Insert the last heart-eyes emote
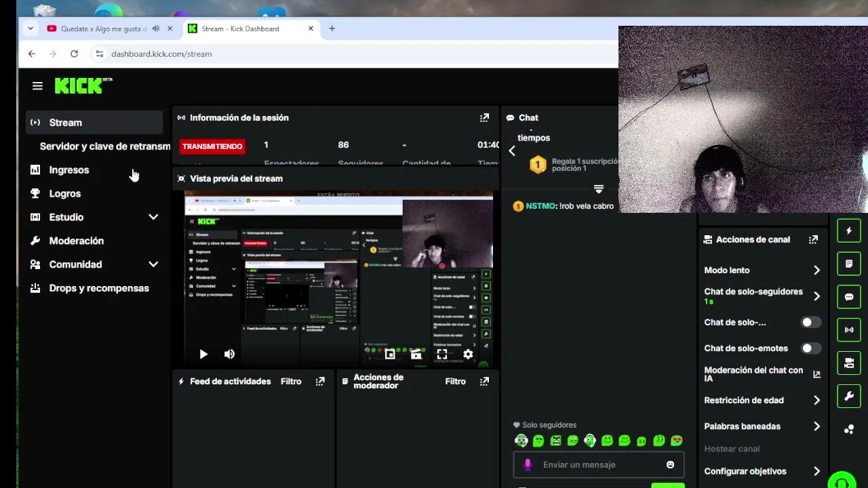Screen dimensions: 868x488 (676, 441)
